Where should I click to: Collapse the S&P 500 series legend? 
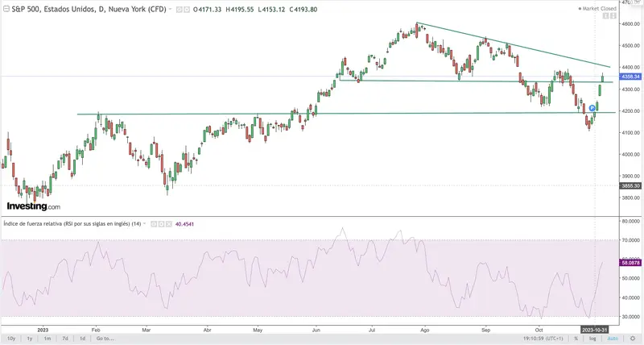coord(6,9)
